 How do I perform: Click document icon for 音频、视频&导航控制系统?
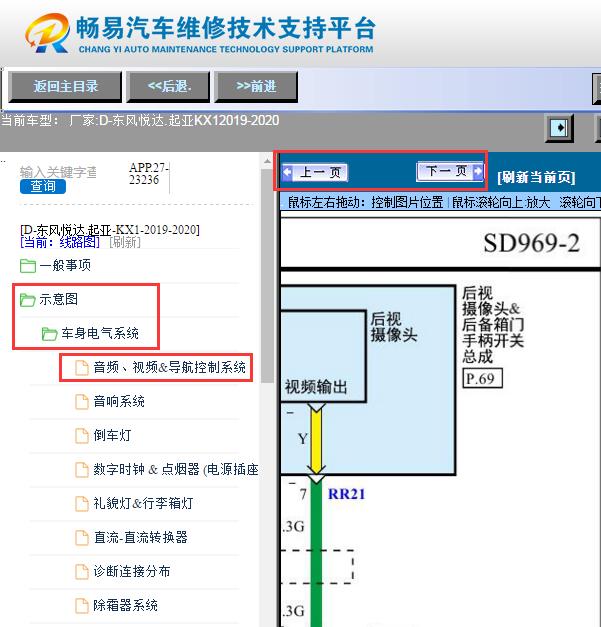click(82, 367)
